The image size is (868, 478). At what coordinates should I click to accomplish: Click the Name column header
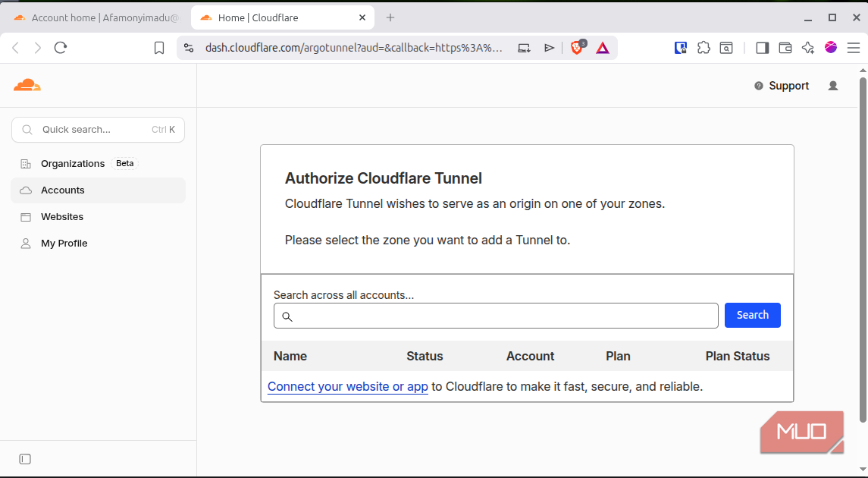(290, 356)
